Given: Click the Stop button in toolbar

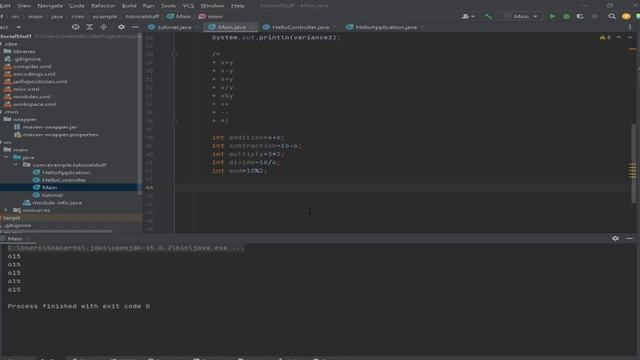Looking at the screenshot, I should tap(594, 16).
